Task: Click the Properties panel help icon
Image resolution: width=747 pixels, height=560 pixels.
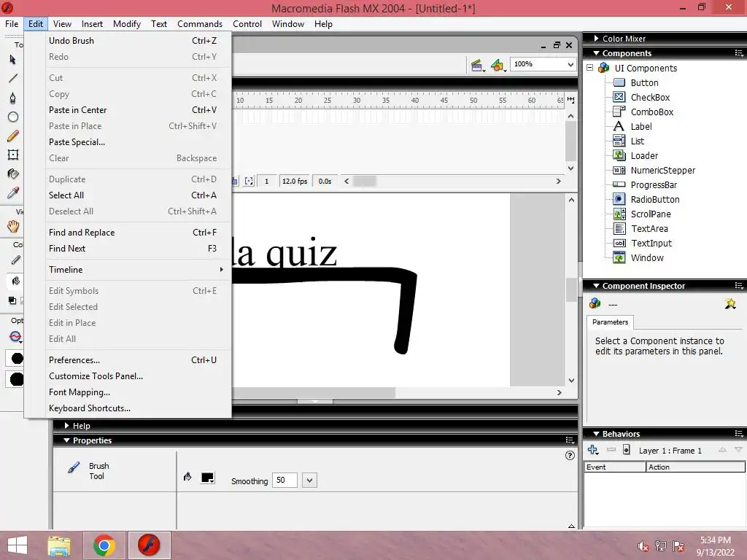Action: click(x=570, y=456)
